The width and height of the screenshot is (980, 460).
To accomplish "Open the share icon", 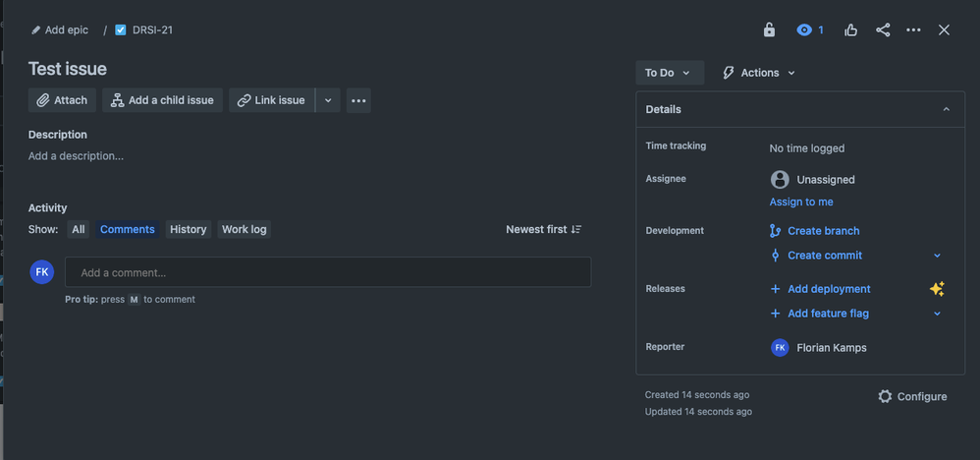I will point(883,30).
